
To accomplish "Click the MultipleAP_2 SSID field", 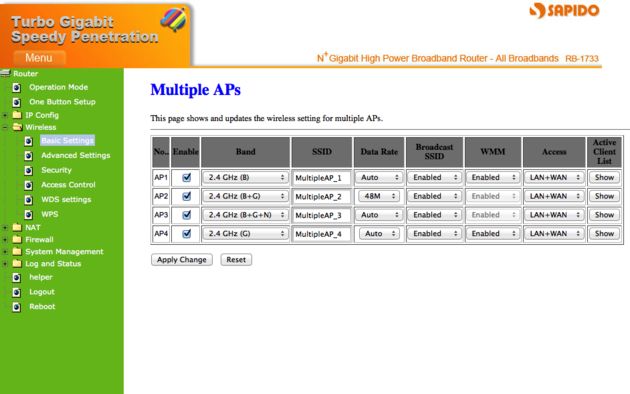I will click(322, 196).
